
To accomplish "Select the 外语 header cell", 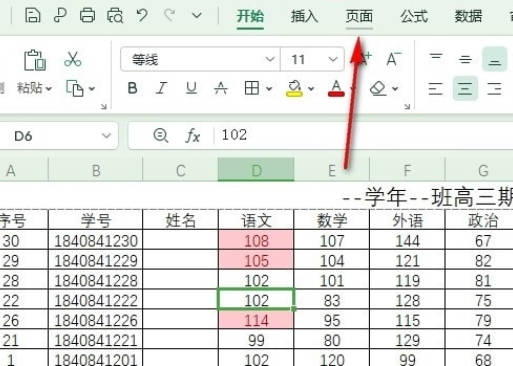I will pyautogui.click(x=407, y=220).
